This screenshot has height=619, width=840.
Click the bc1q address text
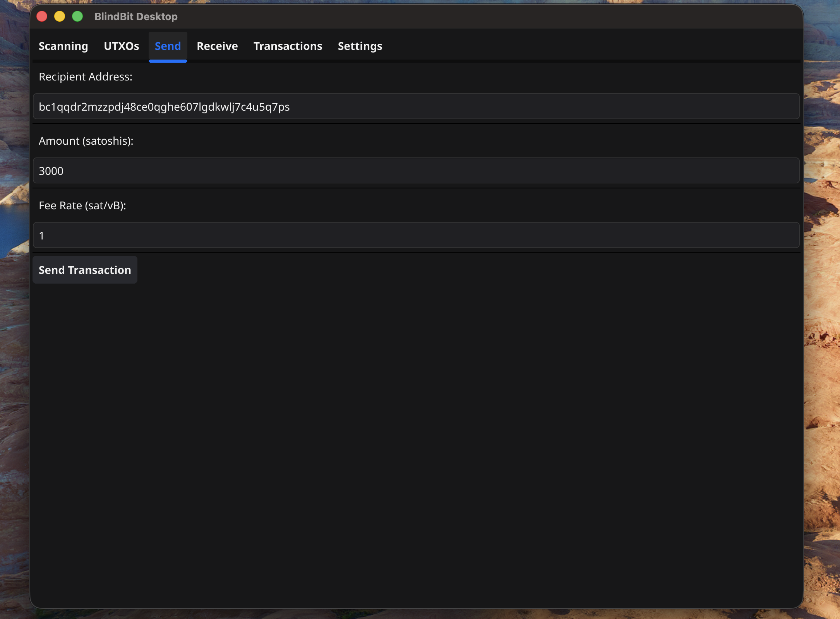click(x=164, y=107)
